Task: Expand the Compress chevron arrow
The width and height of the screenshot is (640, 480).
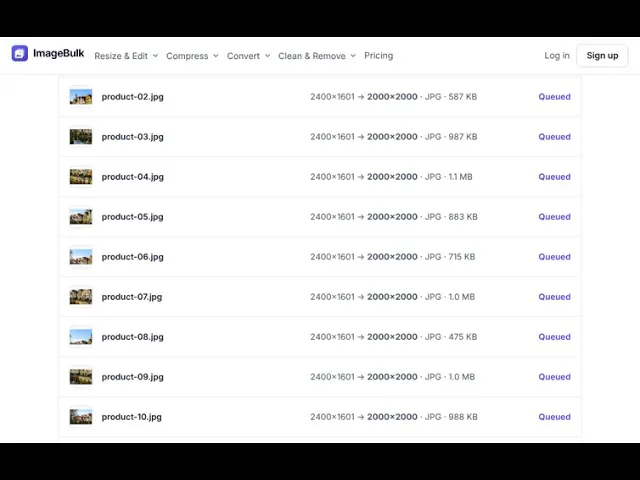Action: [216, 56]
